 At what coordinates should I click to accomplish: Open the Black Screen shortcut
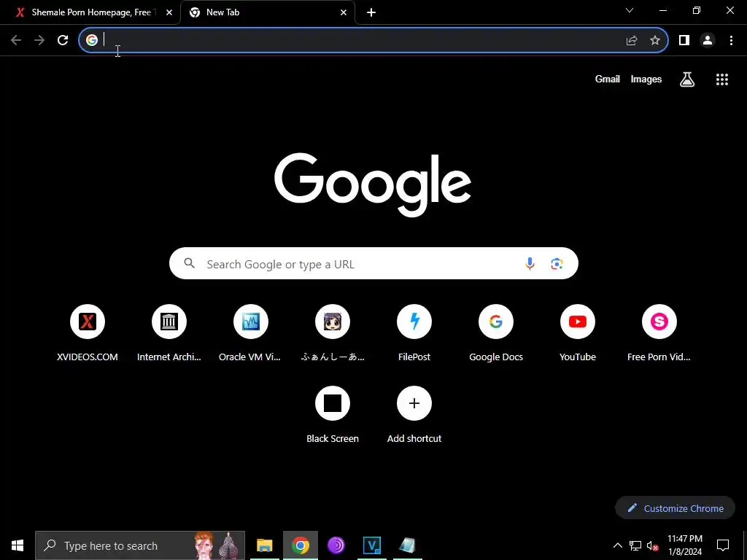point(333,415)
